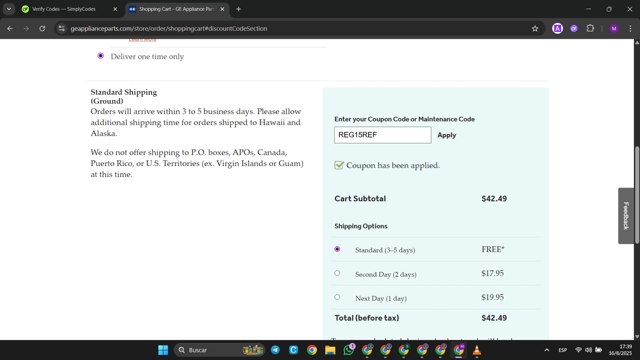Open the Chrome profile avatar 'M'

[613, 29]
